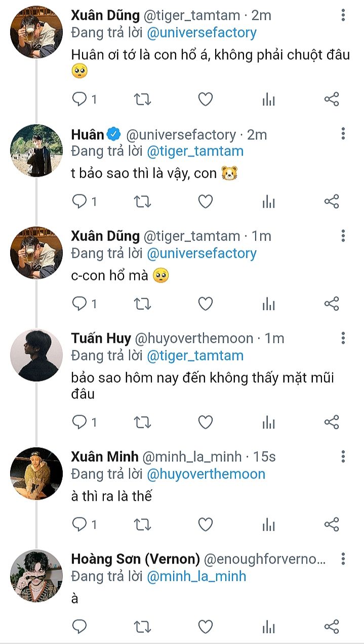
Task: Open @minh_la_minh mention link in Vernon's reply
Action: click(x=196, y=576)
